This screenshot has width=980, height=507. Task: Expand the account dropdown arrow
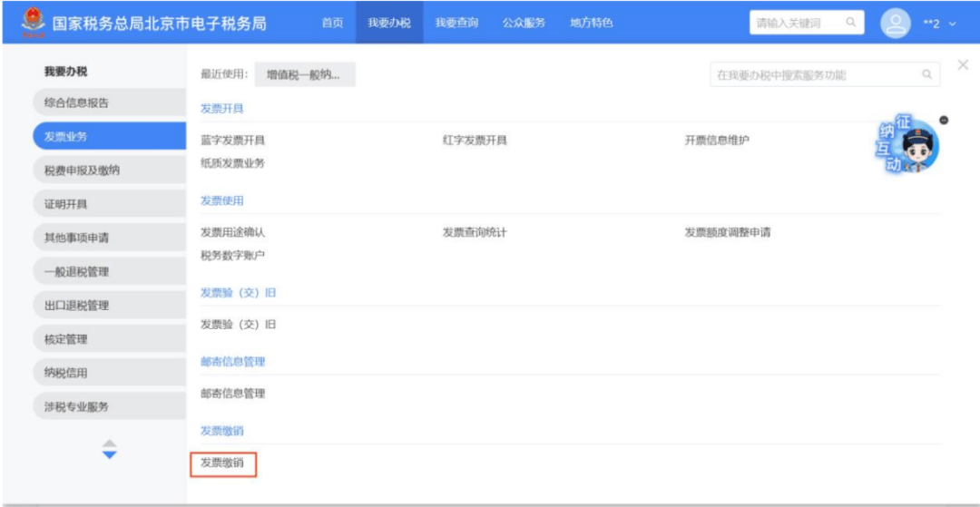point(952,24)
